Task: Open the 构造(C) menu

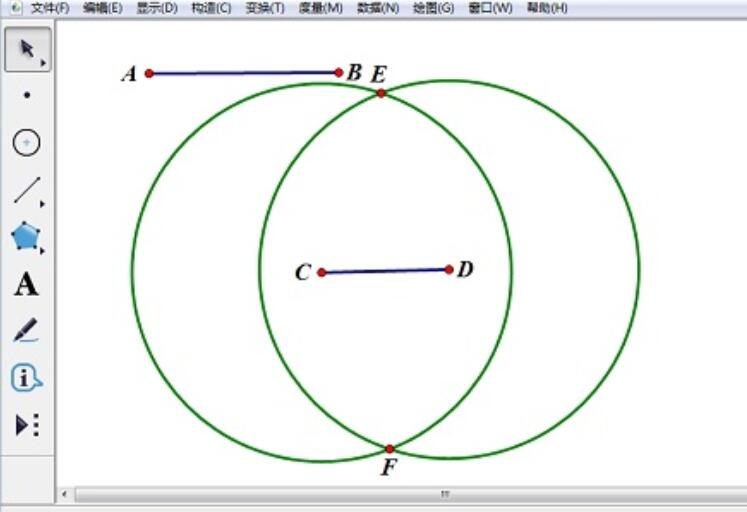Action: pos(211,8)
